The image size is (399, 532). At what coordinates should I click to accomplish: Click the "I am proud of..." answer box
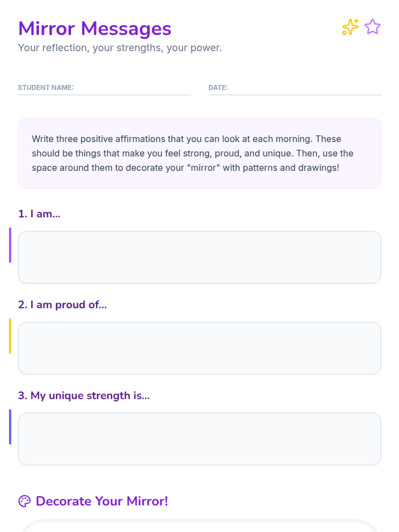click(x=199, y=348)
